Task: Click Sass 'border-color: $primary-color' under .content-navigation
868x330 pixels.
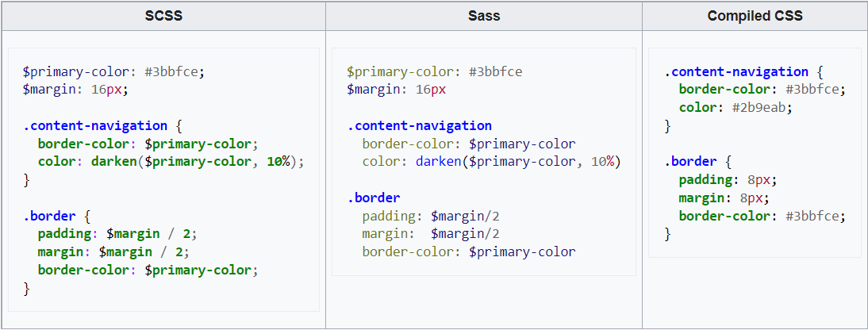Action: pyautogui.click(x=469, y=144)
